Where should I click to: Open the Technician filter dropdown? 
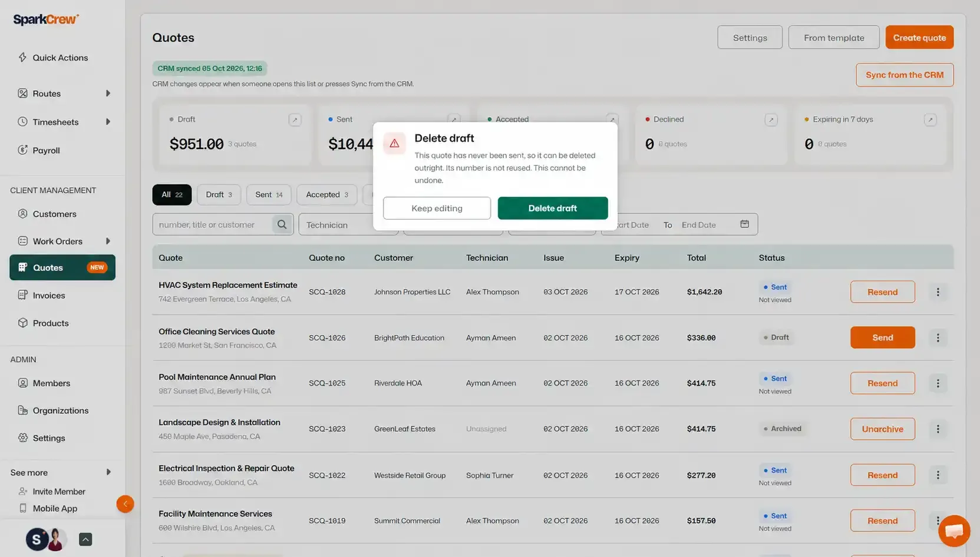point(348,224)
